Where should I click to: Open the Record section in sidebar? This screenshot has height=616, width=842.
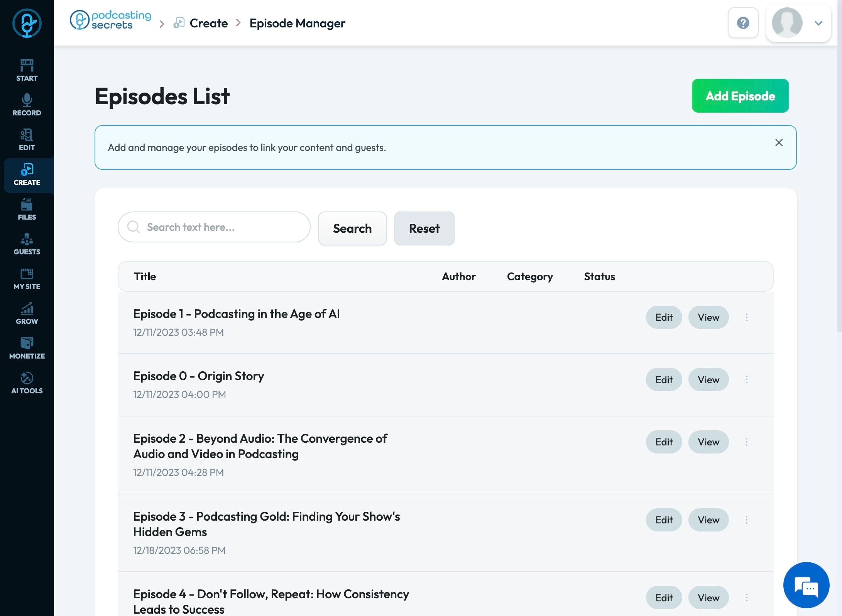27,105
